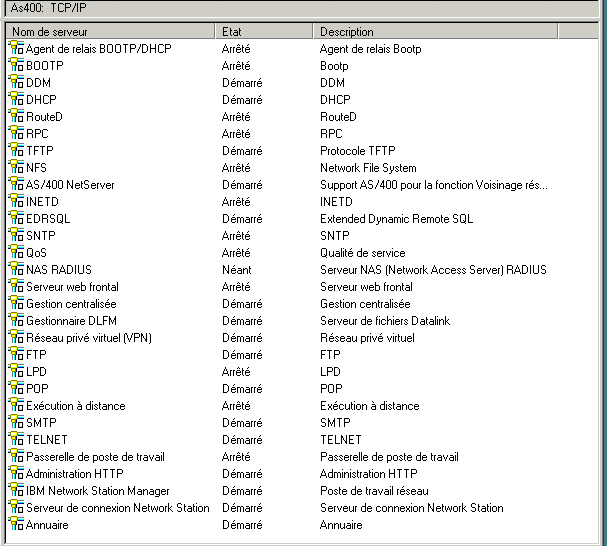Viewport: 607px width, 546px height.
Task: Click the TFTP server icon
Action: point(16,150)
